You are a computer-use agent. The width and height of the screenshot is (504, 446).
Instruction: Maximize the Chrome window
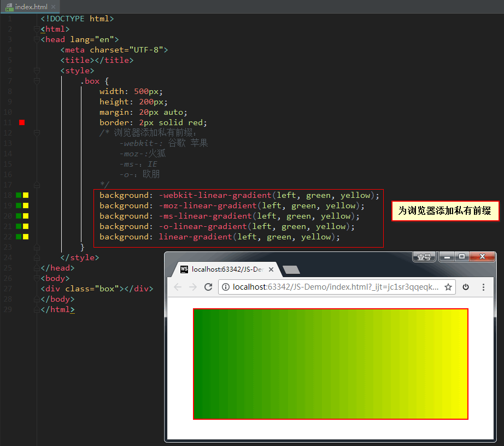(462, 257)
